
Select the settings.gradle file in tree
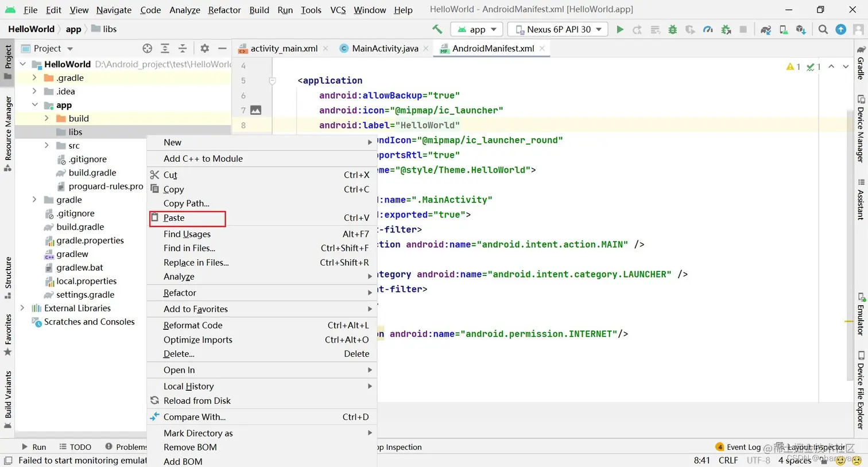[85, 295]
